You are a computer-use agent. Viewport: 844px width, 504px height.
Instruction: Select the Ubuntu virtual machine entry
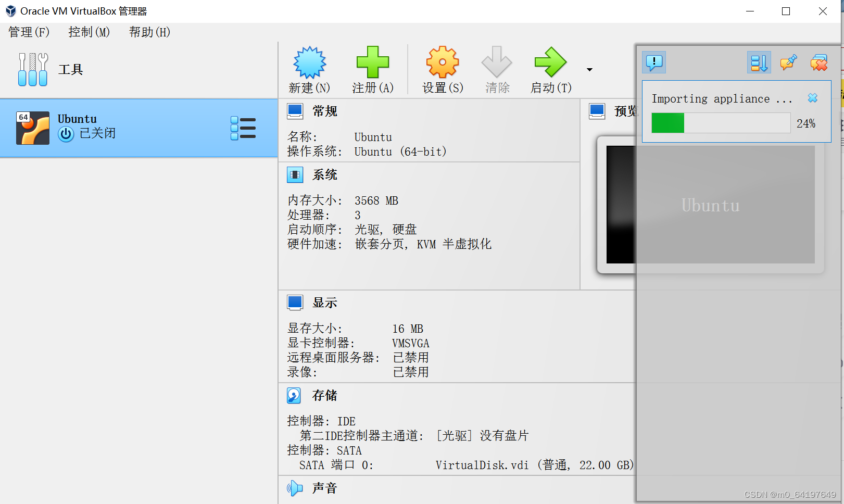click(x=138, y=128)
